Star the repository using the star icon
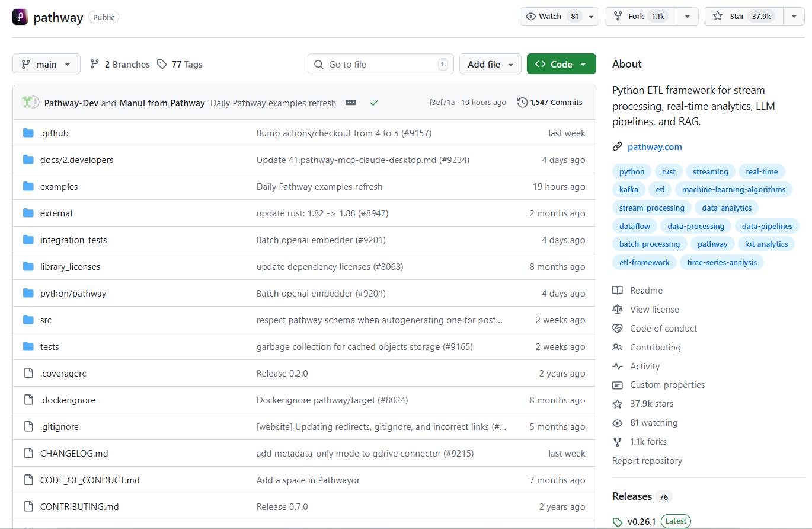This screenshot has width=812, height=529. (x=718, y=16)
